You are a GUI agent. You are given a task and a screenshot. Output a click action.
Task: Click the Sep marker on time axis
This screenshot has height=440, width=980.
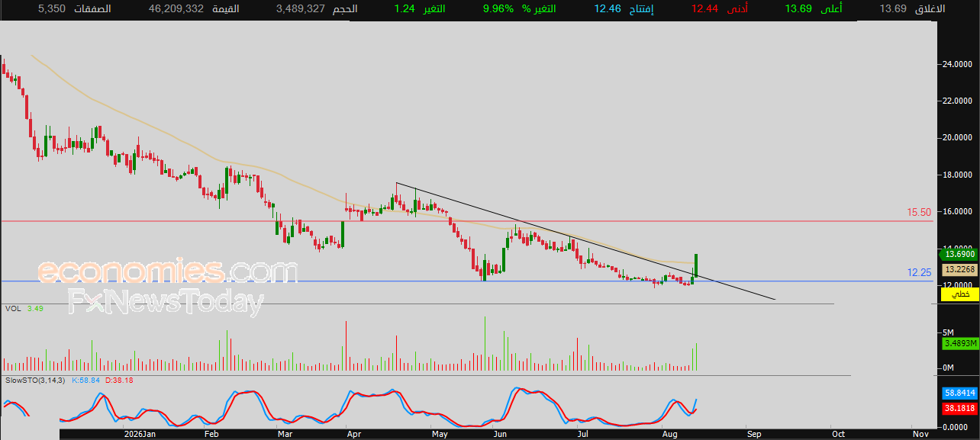click(x=754, y=434)
